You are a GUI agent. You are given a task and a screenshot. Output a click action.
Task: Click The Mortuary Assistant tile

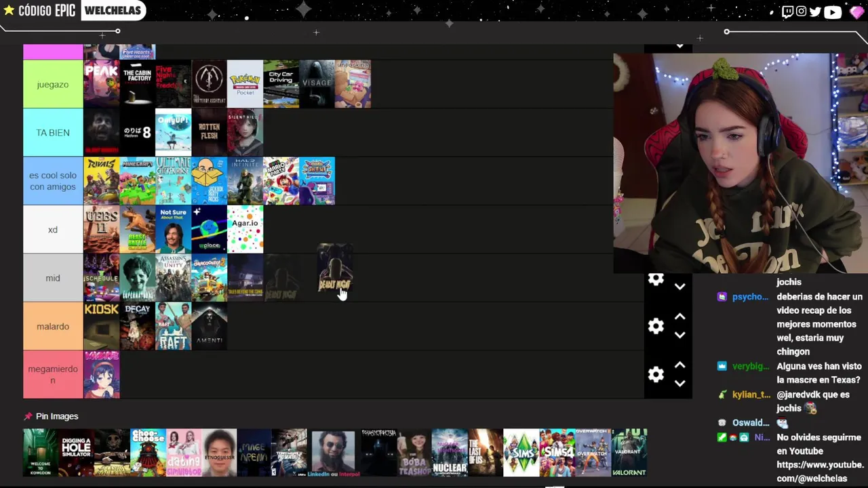209,84
